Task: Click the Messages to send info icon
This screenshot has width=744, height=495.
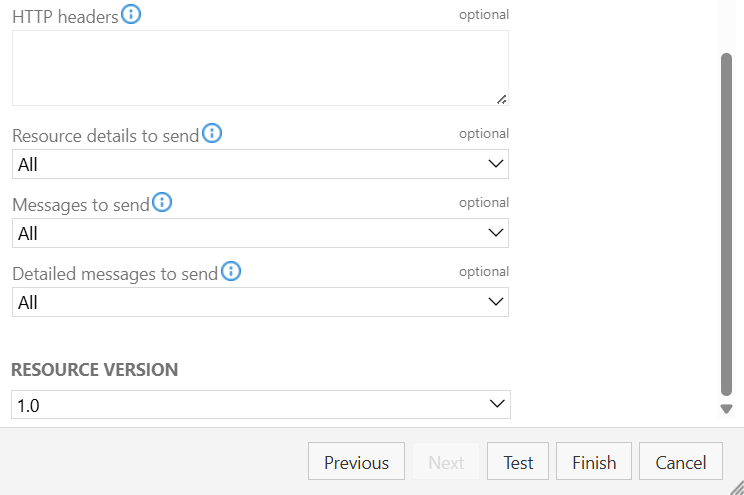Action: coord(161,203)
